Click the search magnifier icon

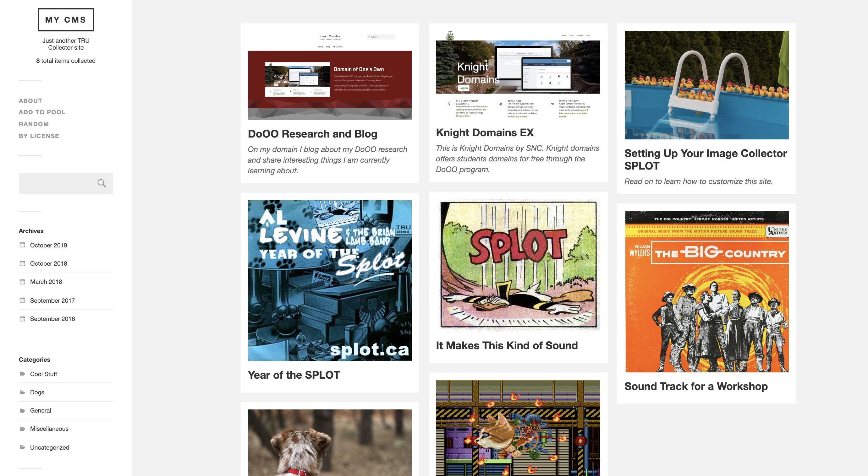(102, 183)
